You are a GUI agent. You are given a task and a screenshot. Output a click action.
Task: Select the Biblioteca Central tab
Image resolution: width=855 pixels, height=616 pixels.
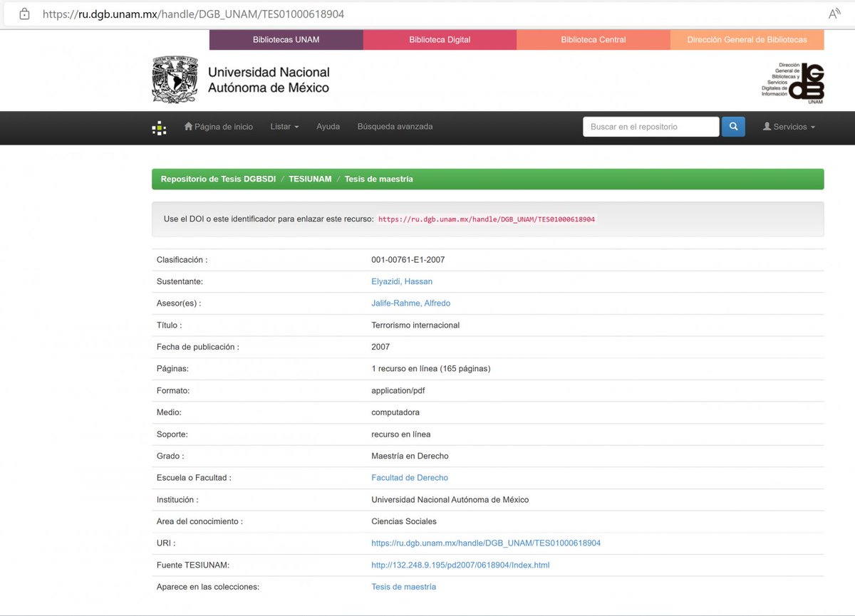pyautogui.click(x=594, y=40)
